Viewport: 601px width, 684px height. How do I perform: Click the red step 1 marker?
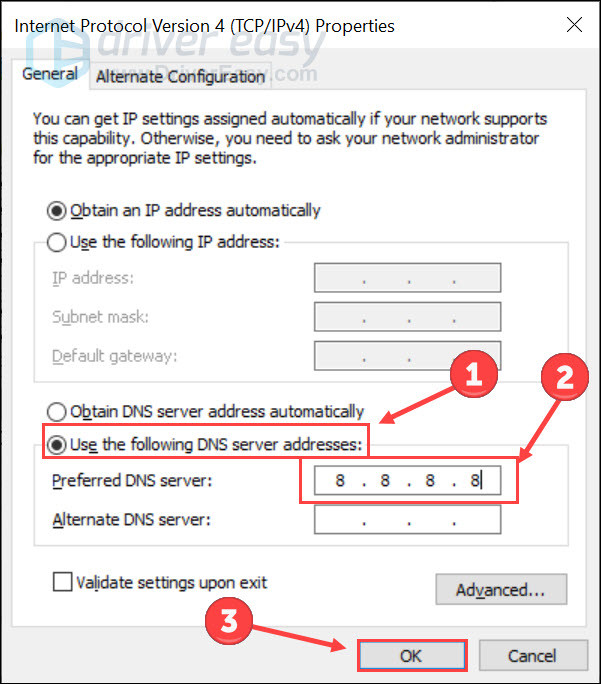tap(474, 374)
